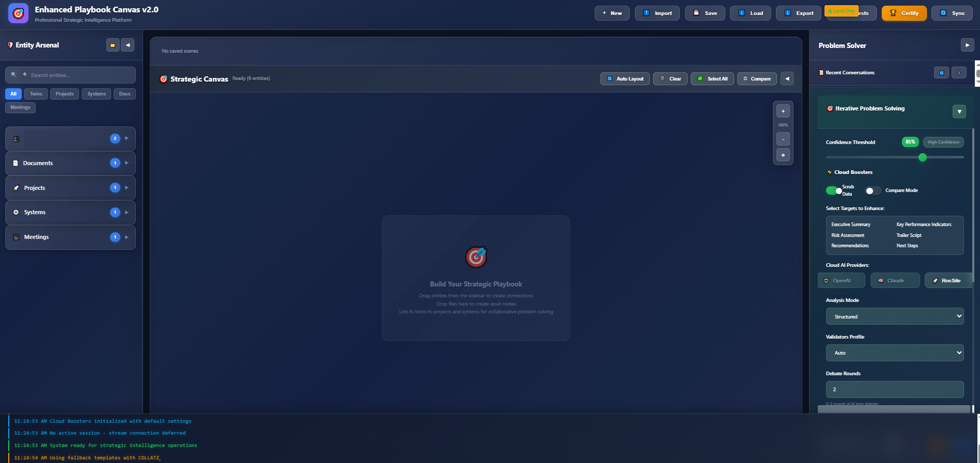Collapse the Entity Arsenal sidebar with the arrow
The width and height of the screenshot is (980, 463).
point(128,45)
